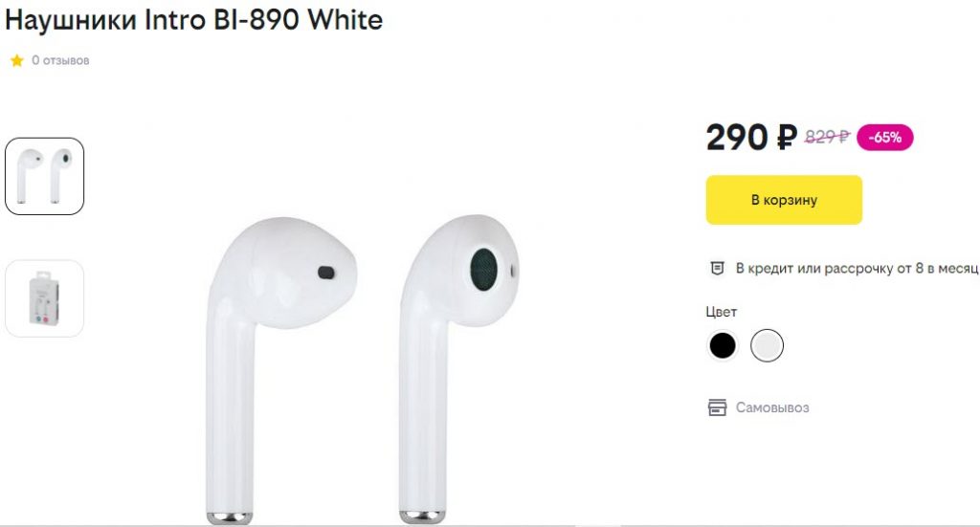Click black sensor dot on large left earbud
Image resolution: width=980 pixels, height=527 pixels.
[325, 273]
